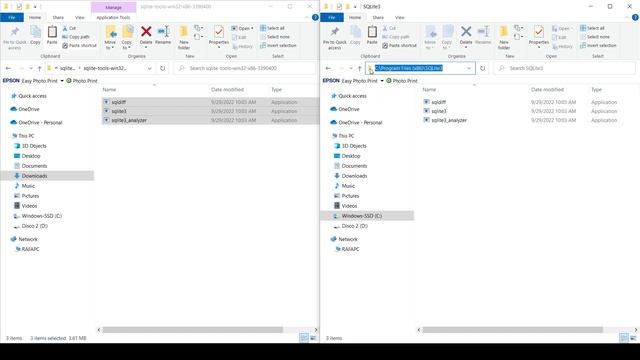This screenshot has width=640, height=360.
Task: Create a New folder in SQLite3 window
Action: [504, 38]
